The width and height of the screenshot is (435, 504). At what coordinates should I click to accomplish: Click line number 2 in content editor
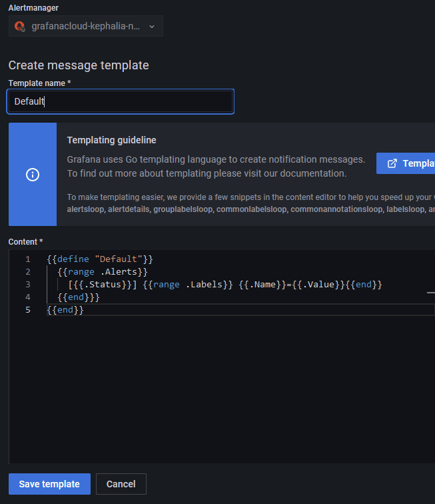[27, 272]
